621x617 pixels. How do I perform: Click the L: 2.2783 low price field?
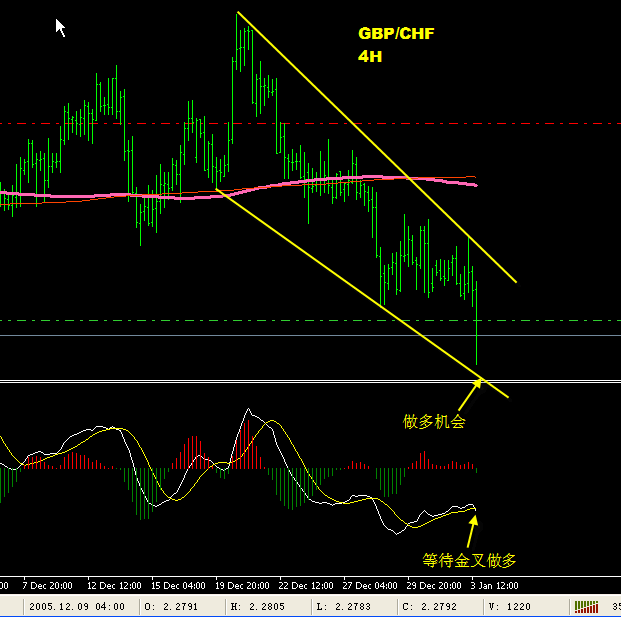[343, 606]
